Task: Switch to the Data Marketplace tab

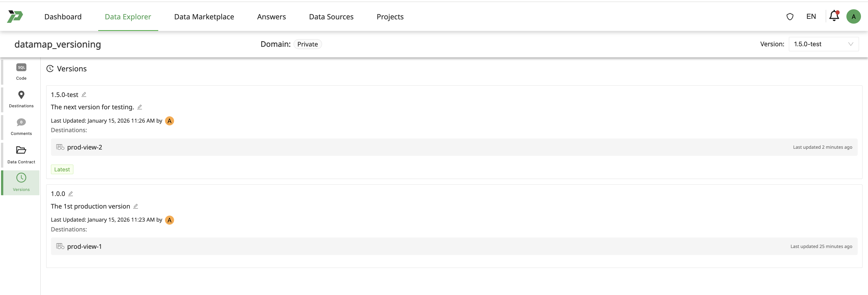Action: (204, 17)
